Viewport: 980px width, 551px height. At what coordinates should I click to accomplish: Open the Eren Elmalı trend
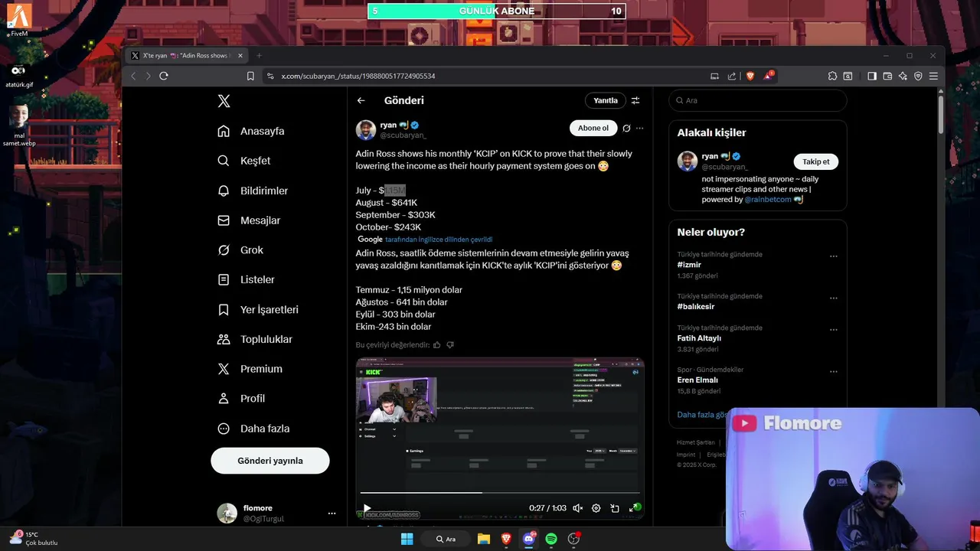697,380
